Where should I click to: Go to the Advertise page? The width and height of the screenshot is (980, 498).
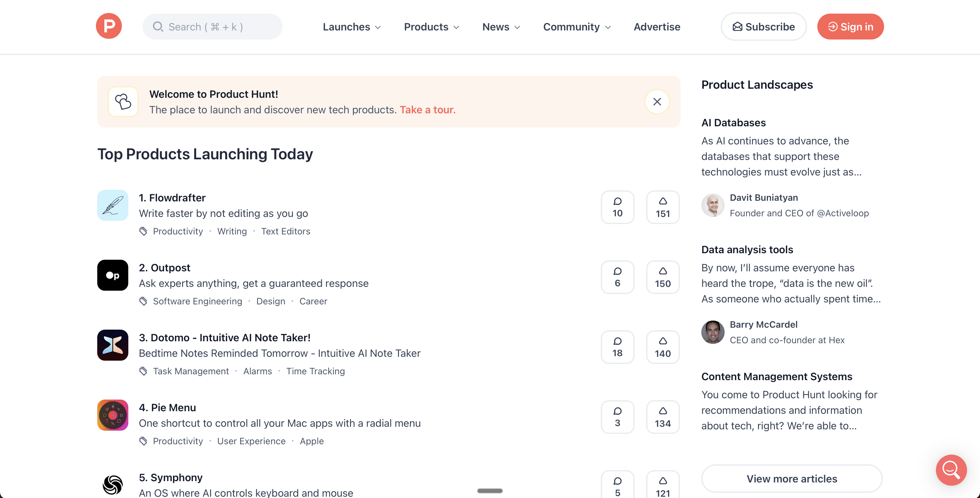[x=657, y=27]
